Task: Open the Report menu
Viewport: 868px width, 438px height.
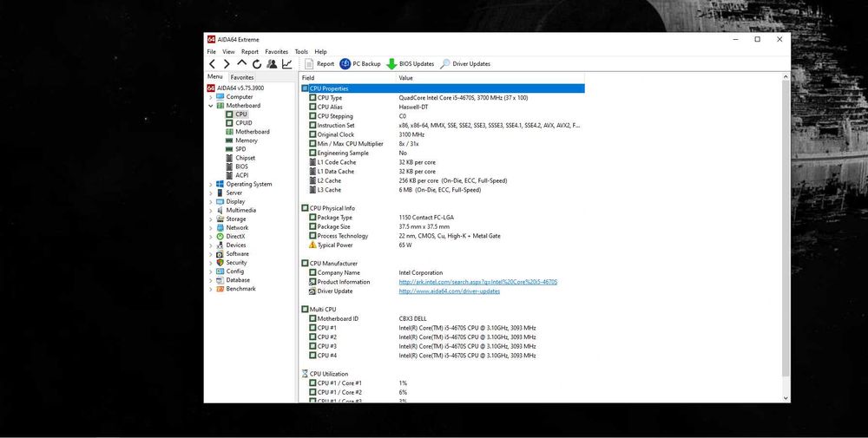Action: tap(250, 51)
